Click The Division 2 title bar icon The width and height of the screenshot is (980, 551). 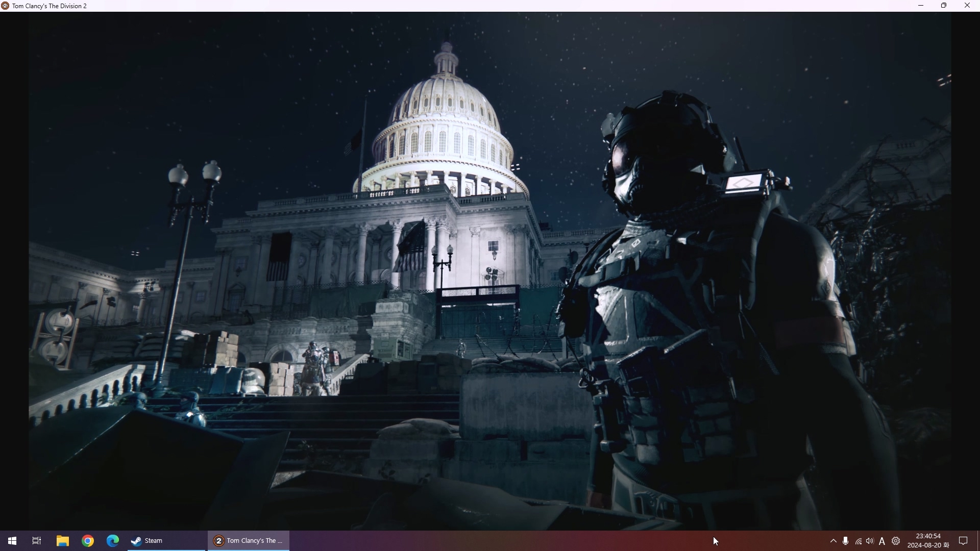point(5,6)
